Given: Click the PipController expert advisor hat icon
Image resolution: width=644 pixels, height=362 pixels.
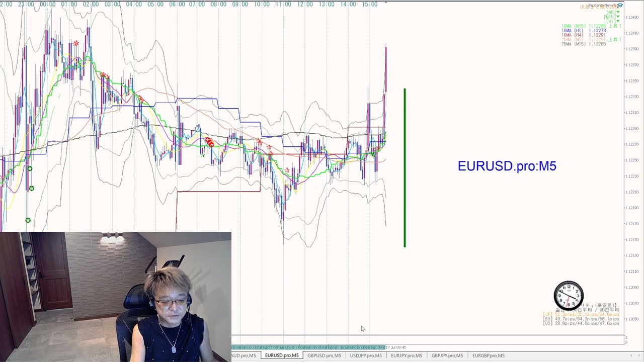Looking at the screenshot, I should pos(620,6).
